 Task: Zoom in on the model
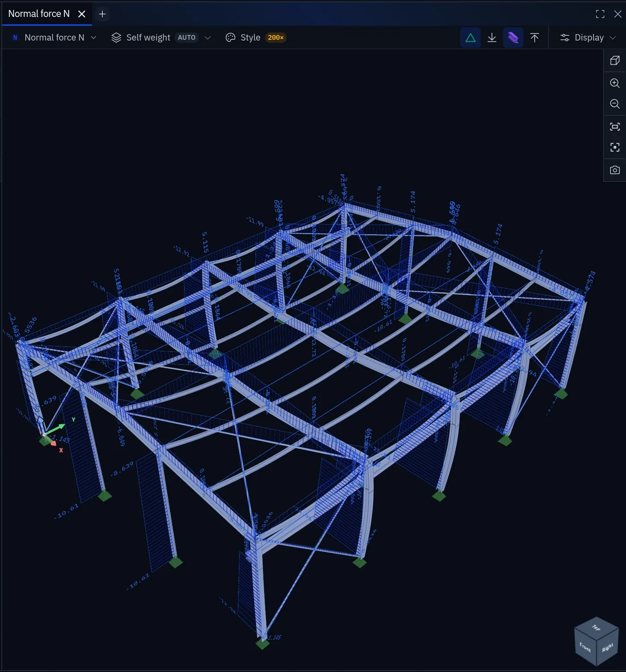[615, 83]
